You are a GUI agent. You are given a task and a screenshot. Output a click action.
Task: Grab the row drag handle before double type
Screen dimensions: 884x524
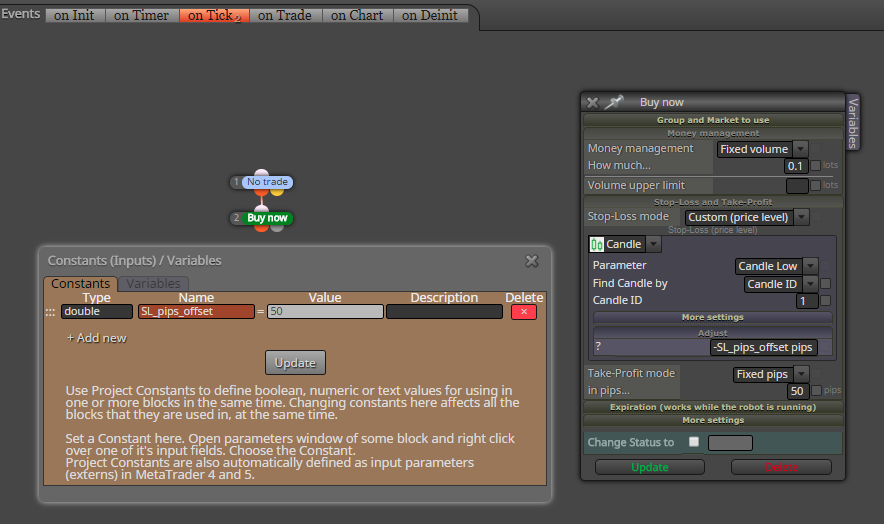50,312
